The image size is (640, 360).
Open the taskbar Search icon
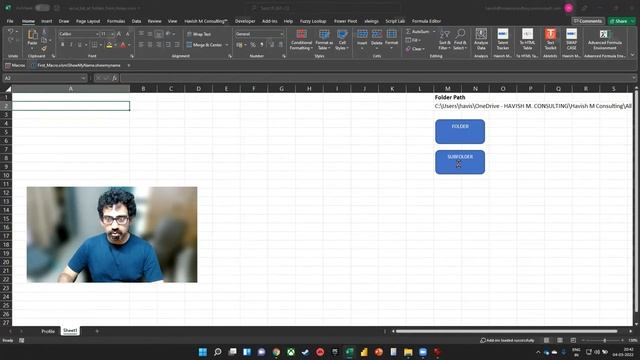pos(218,352)
